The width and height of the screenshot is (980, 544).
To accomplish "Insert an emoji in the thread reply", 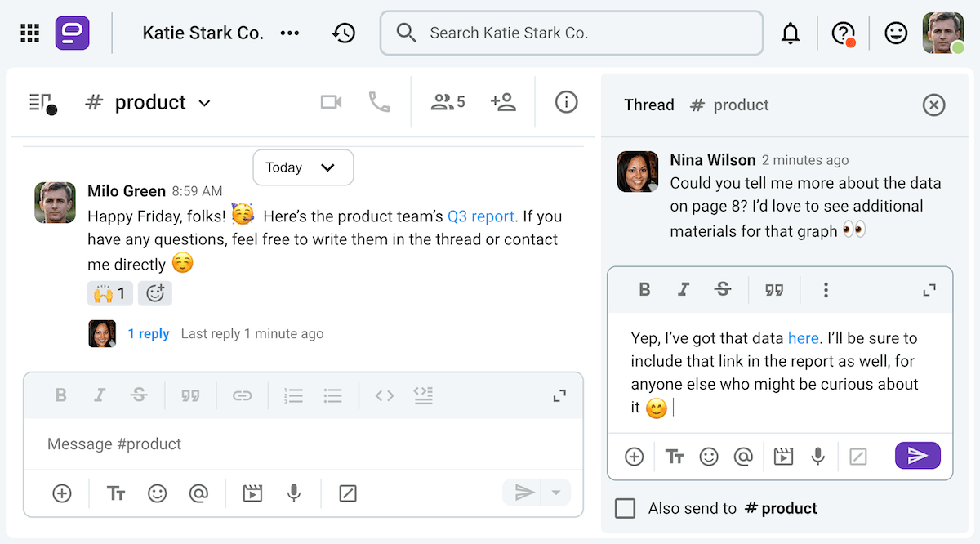I will click(x=708, y=457).
